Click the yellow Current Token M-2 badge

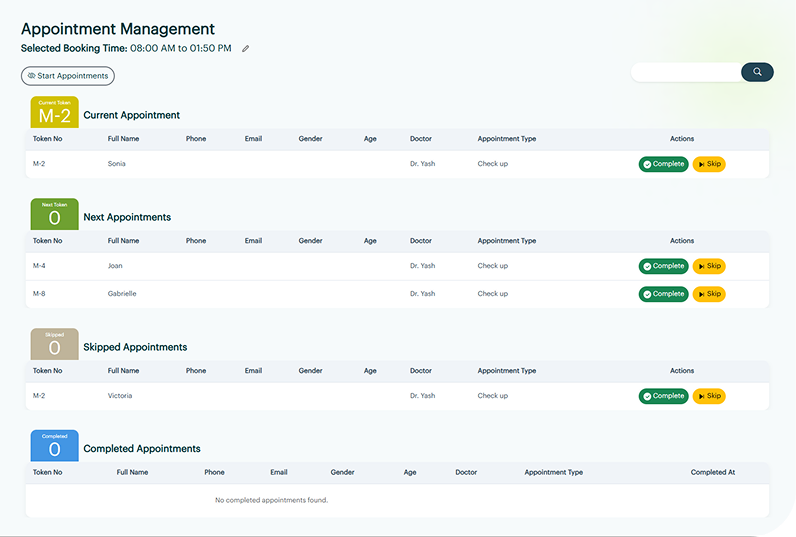tap(55, 113)
